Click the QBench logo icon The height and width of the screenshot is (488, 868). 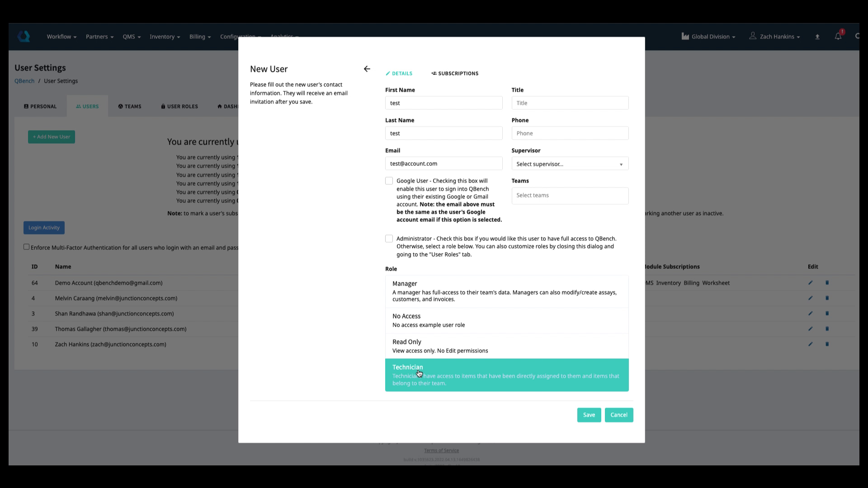24,37
